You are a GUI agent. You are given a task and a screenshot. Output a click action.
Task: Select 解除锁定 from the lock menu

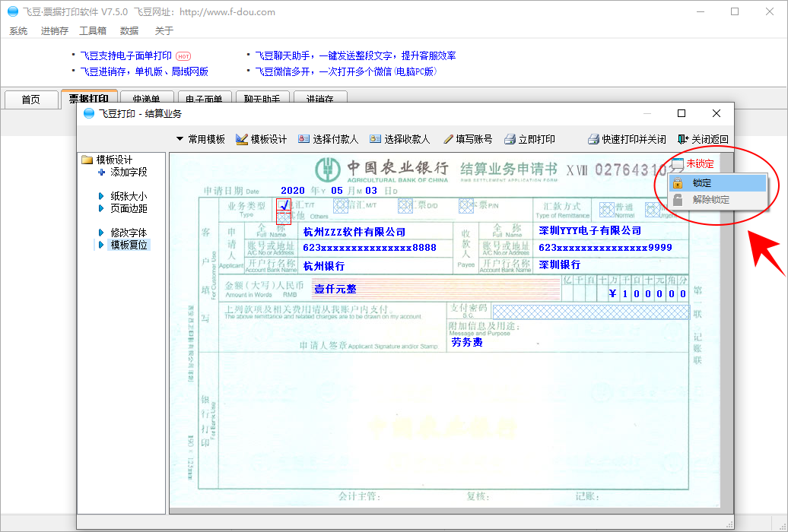[x=717, y=199]
